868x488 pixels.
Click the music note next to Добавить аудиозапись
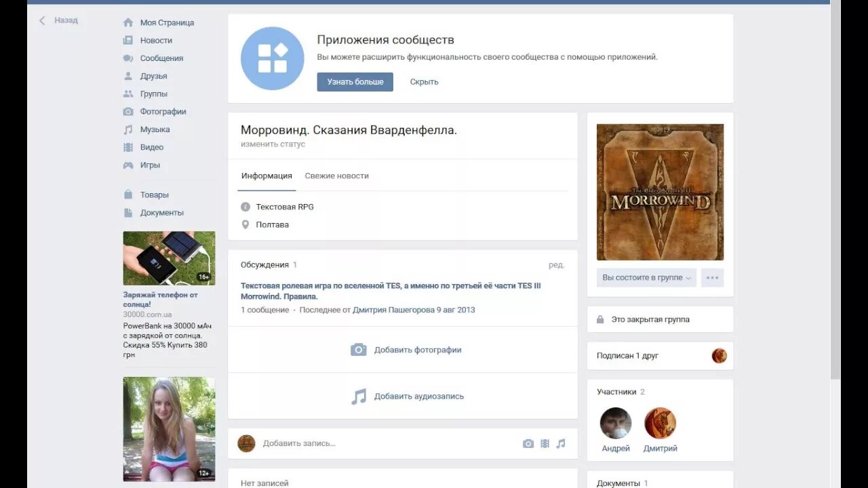point(359,396)
